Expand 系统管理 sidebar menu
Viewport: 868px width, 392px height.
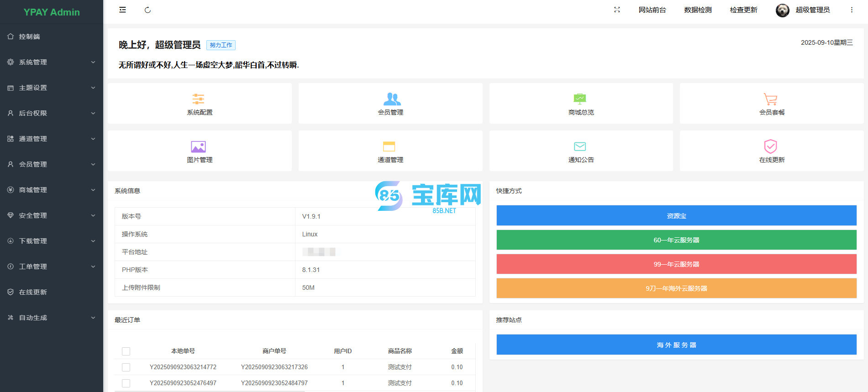coord(51,62)
